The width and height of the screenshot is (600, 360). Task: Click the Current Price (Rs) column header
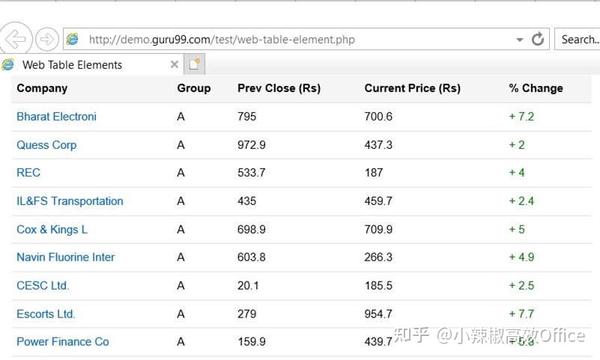pyautogui.click(x=412, y=88)
